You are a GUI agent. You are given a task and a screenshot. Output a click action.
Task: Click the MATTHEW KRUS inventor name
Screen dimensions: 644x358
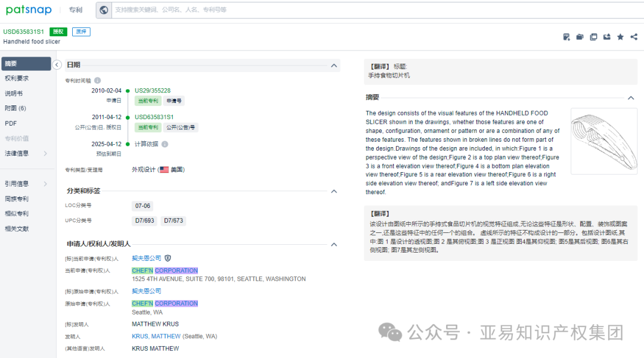pos(155,324)
